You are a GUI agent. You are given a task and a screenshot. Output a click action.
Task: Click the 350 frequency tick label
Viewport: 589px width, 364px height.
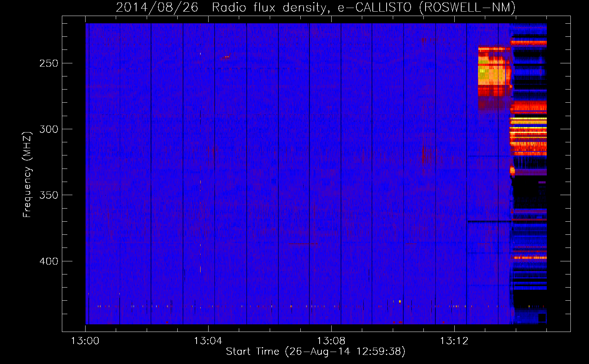49,195
